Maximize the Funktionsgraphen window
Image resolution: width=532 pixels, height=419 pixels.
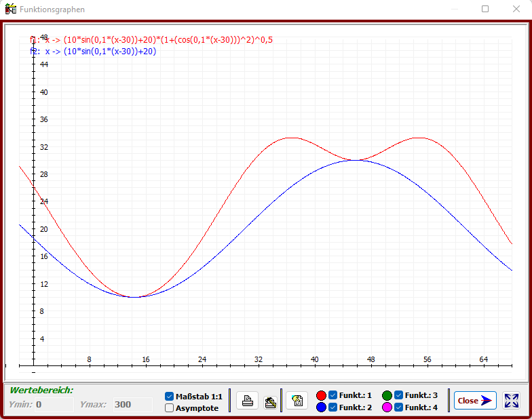(485, 9)
